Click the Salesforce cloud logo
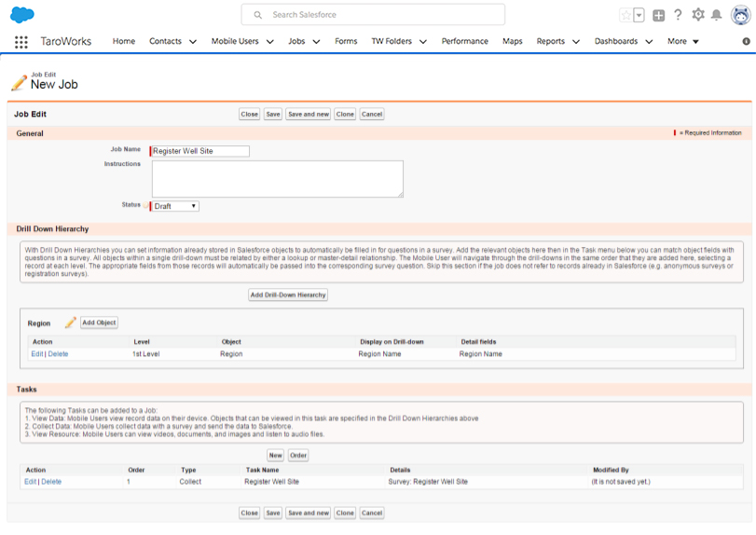This screenshot has width=756, height=535. (22, 15)
